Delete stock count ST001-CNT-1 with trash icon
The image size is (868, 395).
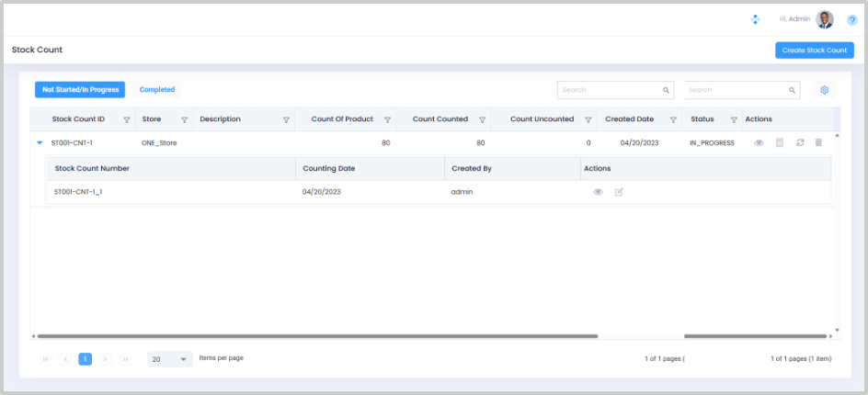(x=818, y=143)
